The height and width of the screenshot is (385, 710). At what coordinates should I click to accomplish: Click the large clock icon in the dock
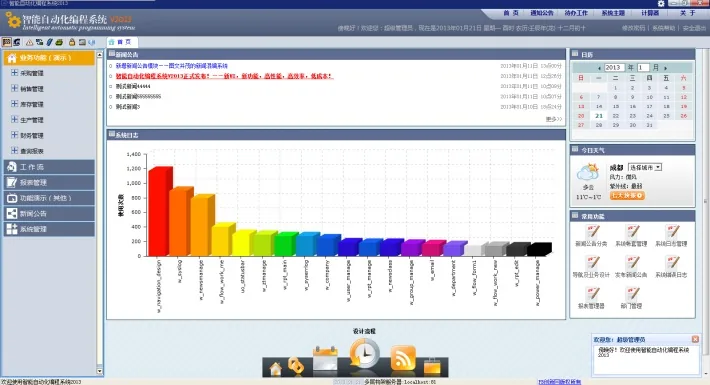tap(364, 354)
